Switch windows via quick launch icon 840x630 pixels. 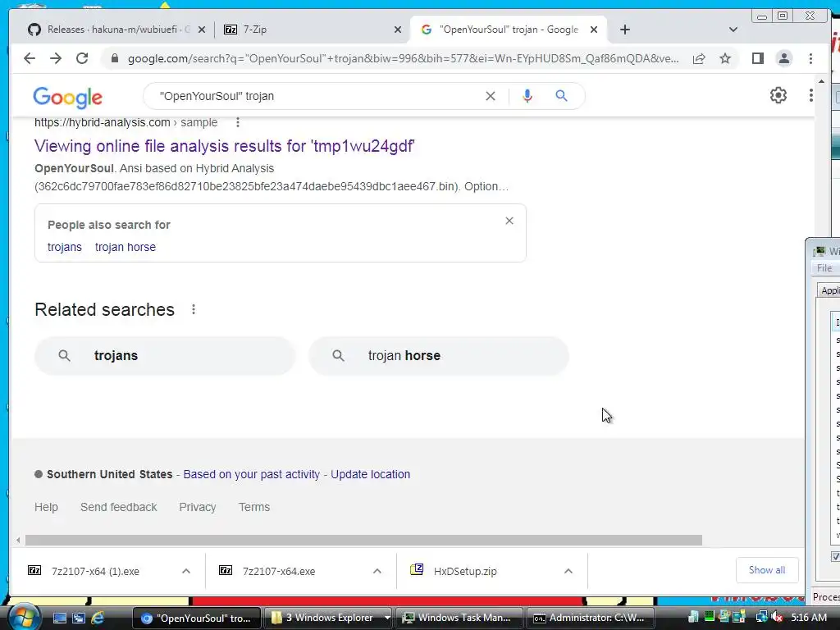(79, 619)
